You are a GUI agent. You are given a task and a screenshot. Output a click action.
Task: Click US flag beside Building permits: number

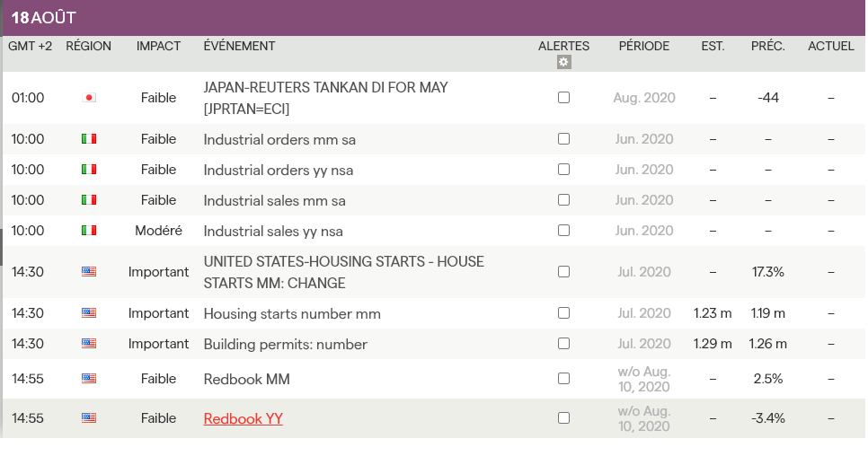(x=89, y=344)
